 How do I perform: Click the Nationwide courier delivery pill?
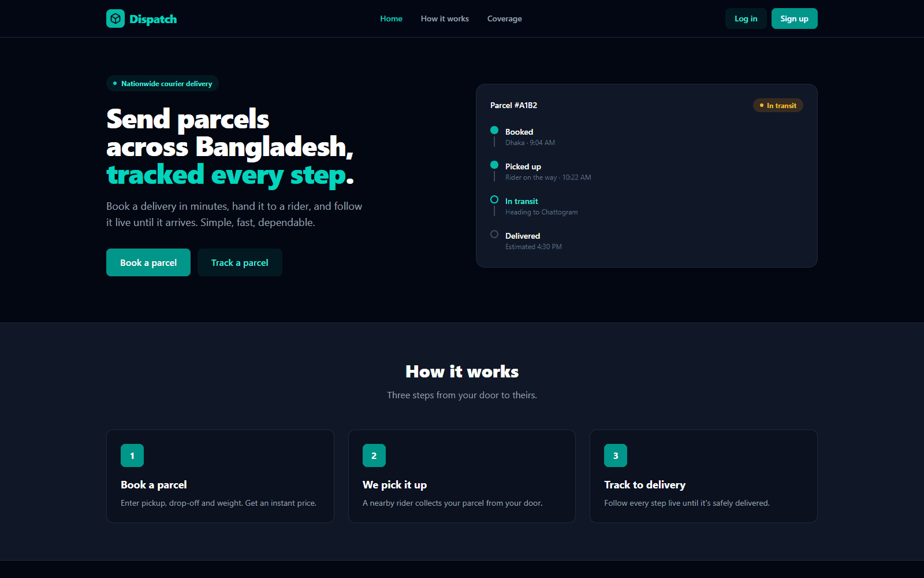pos(162,83)
